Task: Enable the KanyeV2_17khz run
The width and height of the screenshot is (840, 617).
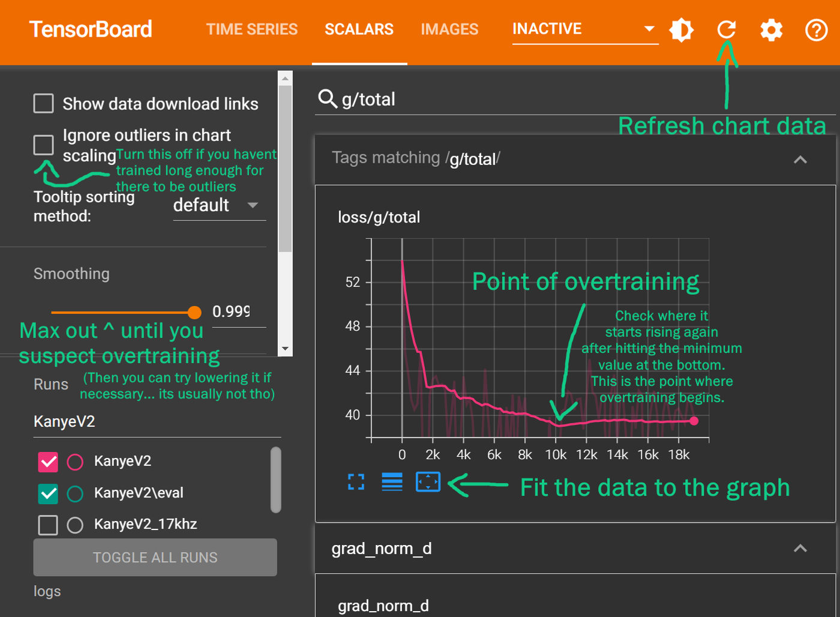Action: [47, 525]
